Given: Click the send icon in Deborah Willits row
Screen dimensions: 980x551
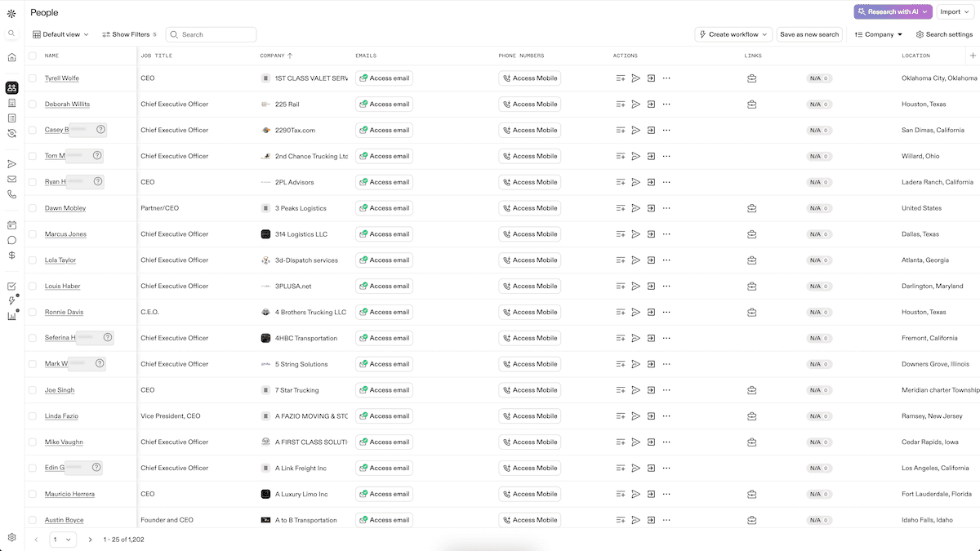Looking at the screenshot, I should [635, 104].
